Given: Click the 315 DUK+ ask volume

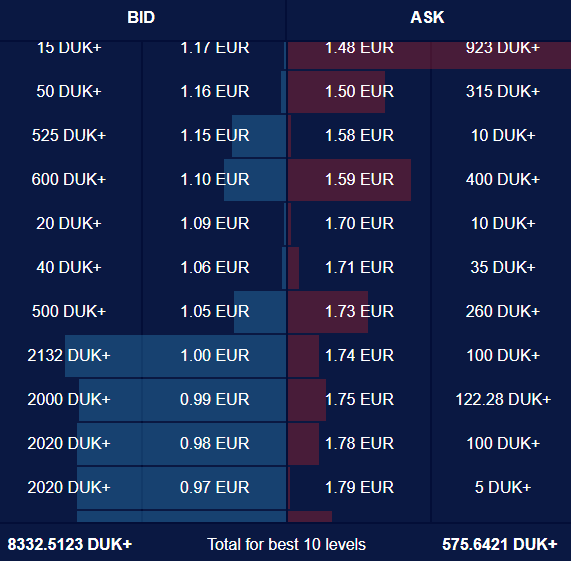Looking at the screenshot, I should 503,91.
